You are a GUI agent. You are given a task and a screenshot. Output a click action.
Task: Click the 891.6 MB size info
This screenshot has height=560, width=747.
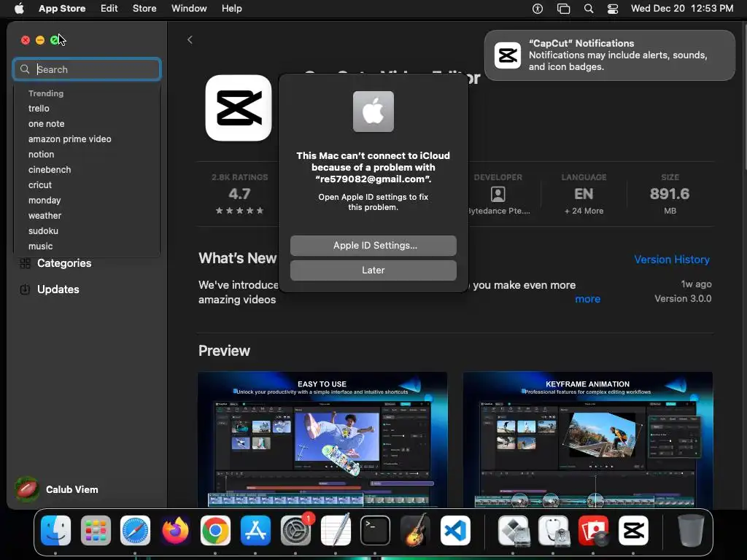(670, 194)
